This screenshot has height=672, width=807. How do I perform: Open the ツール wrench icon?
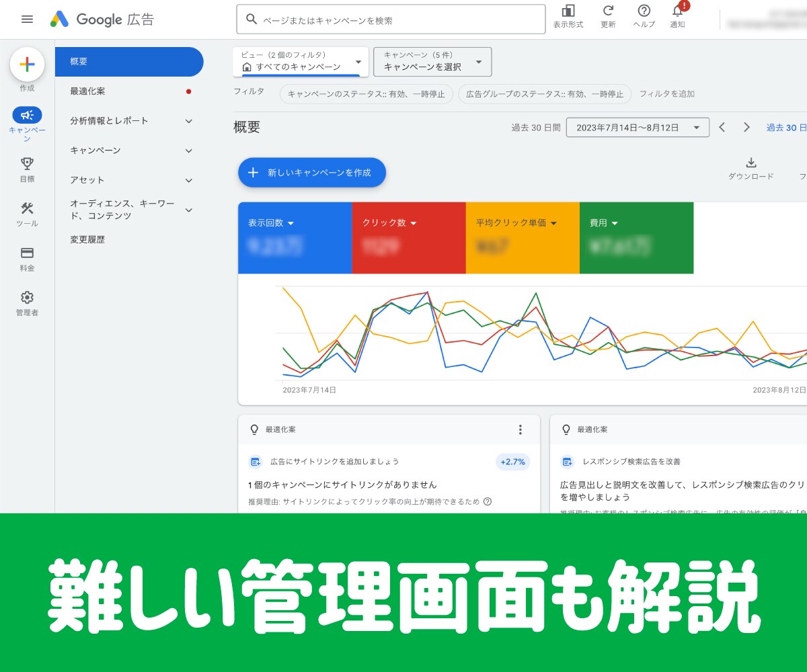click(27, 208)
